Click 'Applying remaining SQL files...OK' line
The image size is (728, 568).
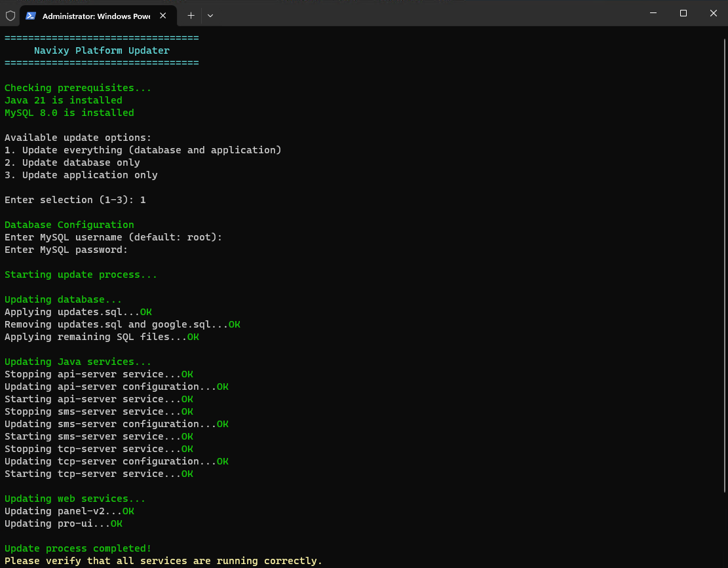pyautogui.click(x=102, y=337)
